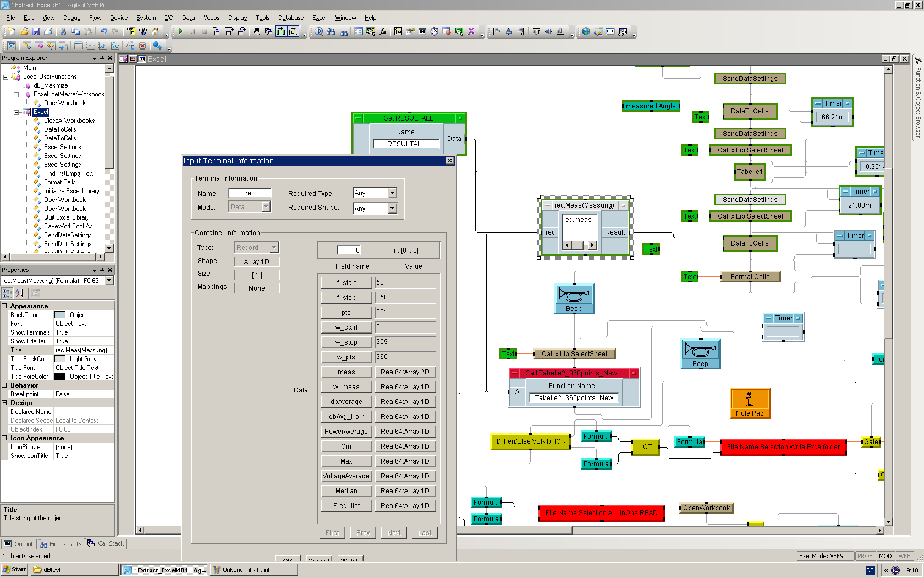The height and width of the screenshot is (578, 924).
Task: Open the Properties object selector dropdown
Action: 109,281
